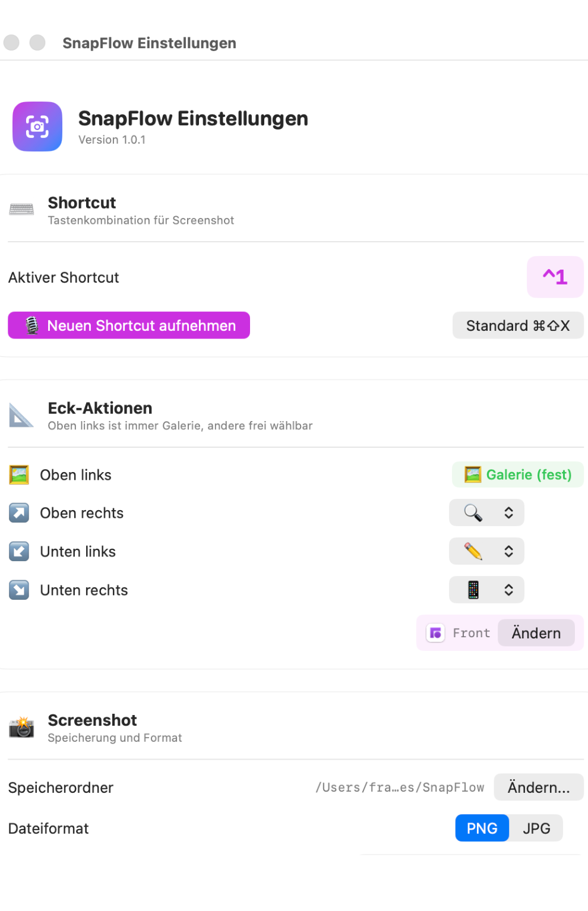Click the Oben rechts corner arrow icon

click(x=18, y=513)
